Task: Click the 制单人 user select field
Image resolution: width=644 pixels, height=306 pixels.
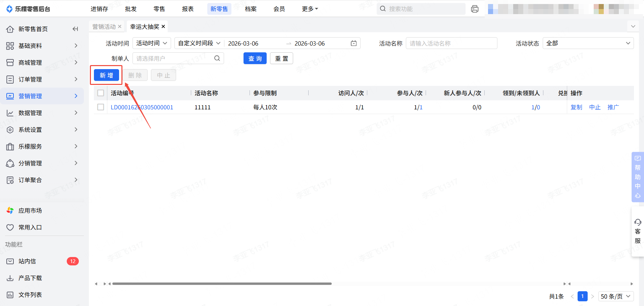Action: (x=178, y=58)
